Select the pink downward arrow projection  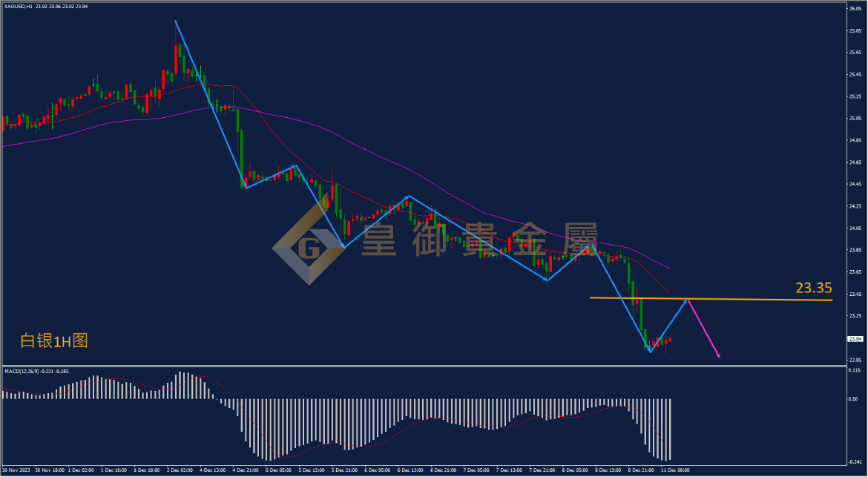[703, 329]
